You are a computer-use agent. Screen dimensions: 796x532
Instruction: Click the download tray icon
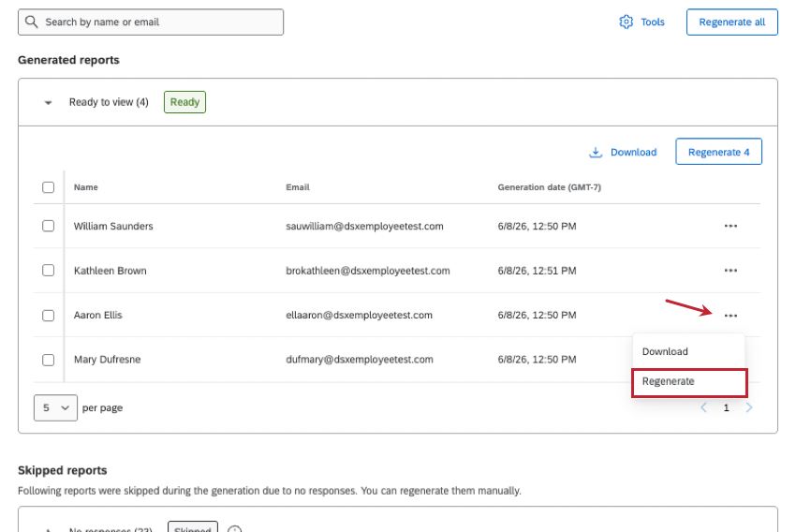[x=596, y=153]
